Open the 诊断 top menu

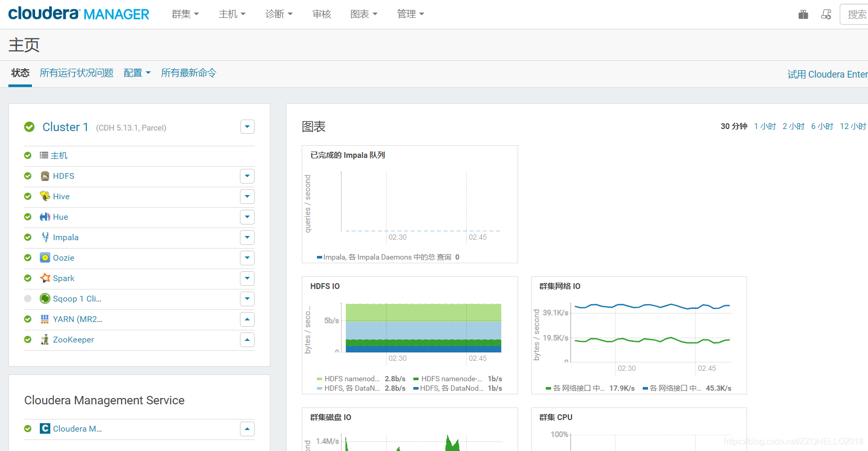click(x=279, y=14)
